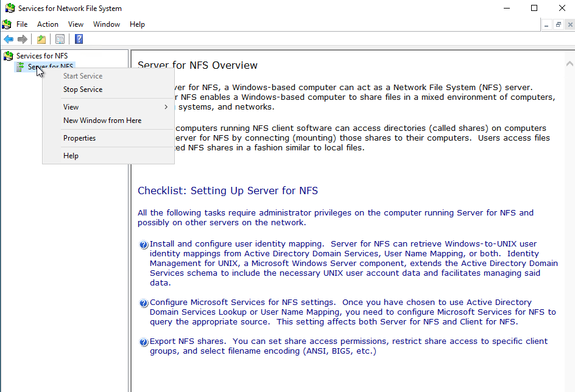Minimize the inner MDI child window
The height and width of the screenshot is (392, 575).
click(546, 24)
